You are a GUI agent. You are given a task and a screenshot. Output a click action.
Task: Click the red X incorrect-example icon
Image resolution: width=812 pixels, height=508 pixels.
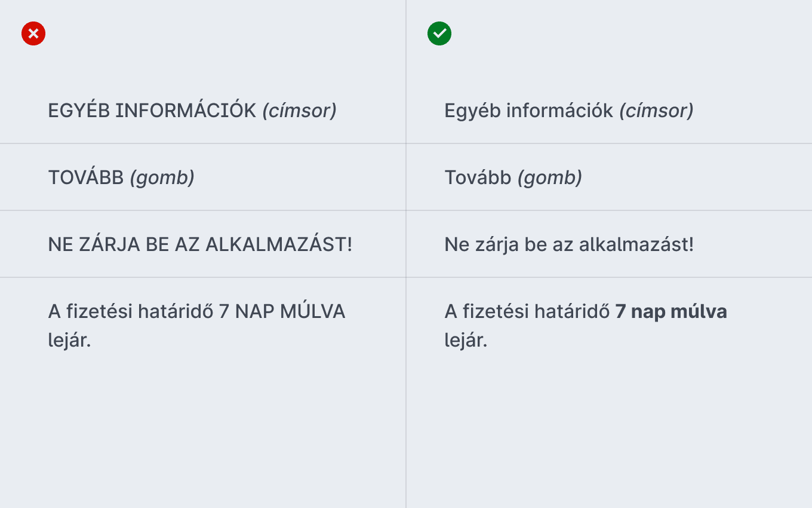point(33,33)
